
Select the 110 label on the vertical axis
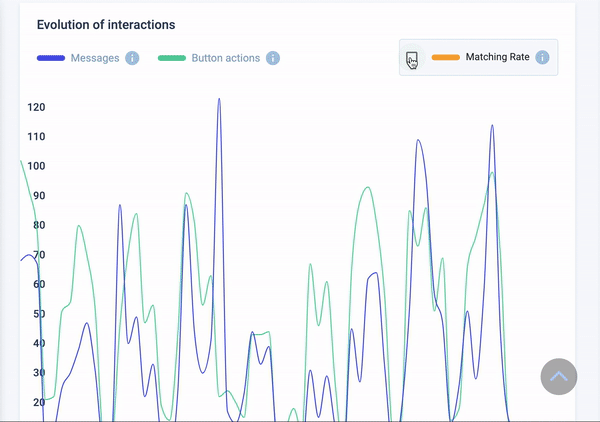36,137
